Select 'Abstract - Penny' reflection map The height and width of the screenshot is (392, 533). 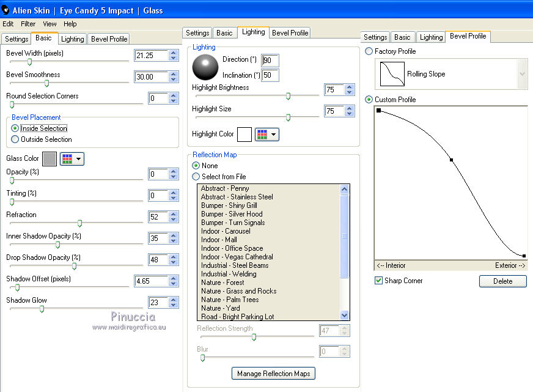[225, 188]
